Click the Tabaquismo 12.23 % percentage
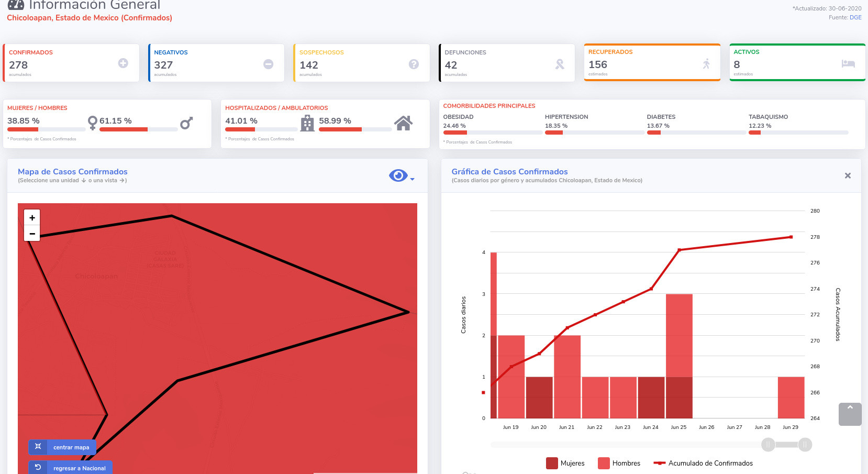 pos(760,126)
